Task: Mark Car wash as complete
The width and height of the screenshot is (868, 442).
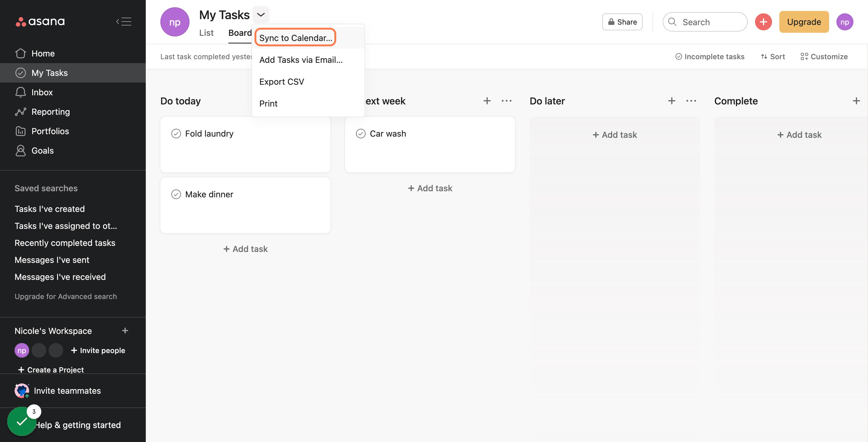Action: (361, 134)
